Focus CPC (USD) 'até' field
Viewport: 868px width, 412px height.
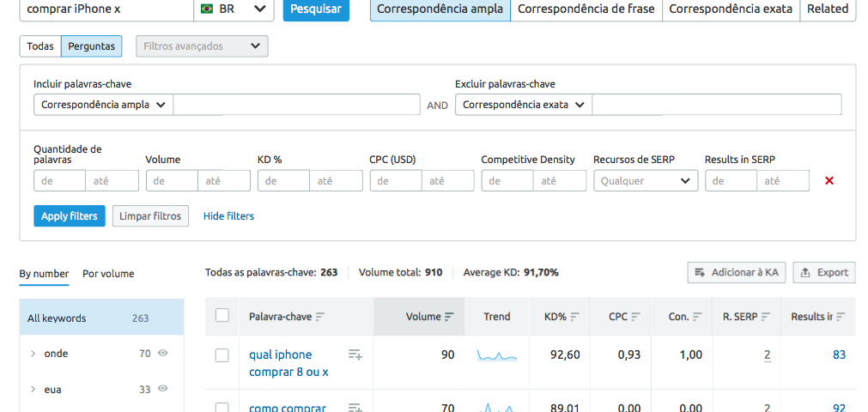[x=448, y=180]
